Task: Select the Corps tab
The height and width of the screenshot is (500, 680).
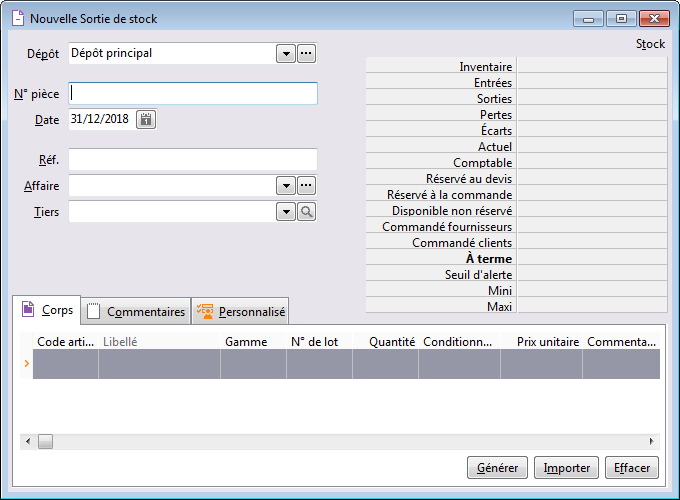Action: [46, 311]
